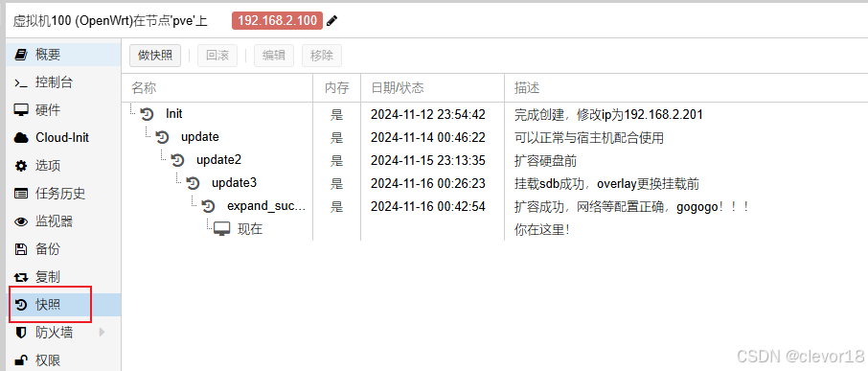Click date 2024-11-16 00:26:23
This screenshot has height=371, width=868.
(428, 183)
